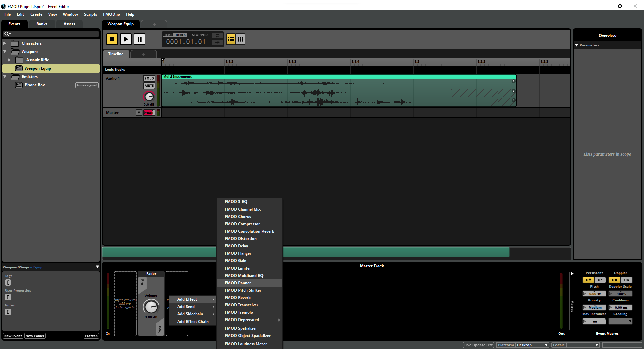The width and height of the screenshot is (644, 349).
Task: Click the #unassigned tag on Phone Box
Action: tap(87, 85)
